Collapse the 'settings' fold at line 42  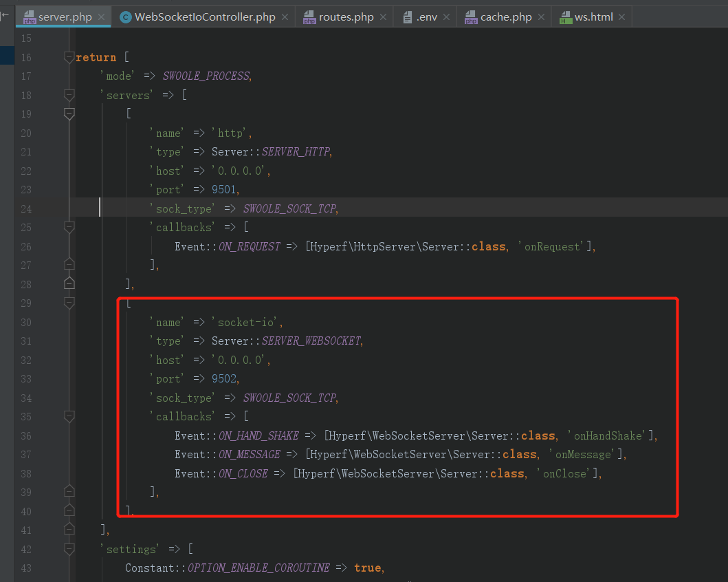click(69, 549)
